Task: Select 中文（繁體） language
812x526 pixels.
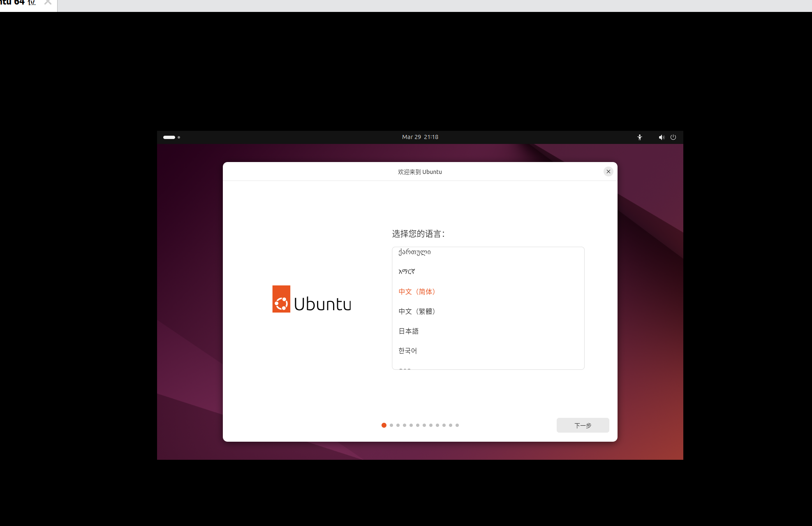Action: coord(417,311)
